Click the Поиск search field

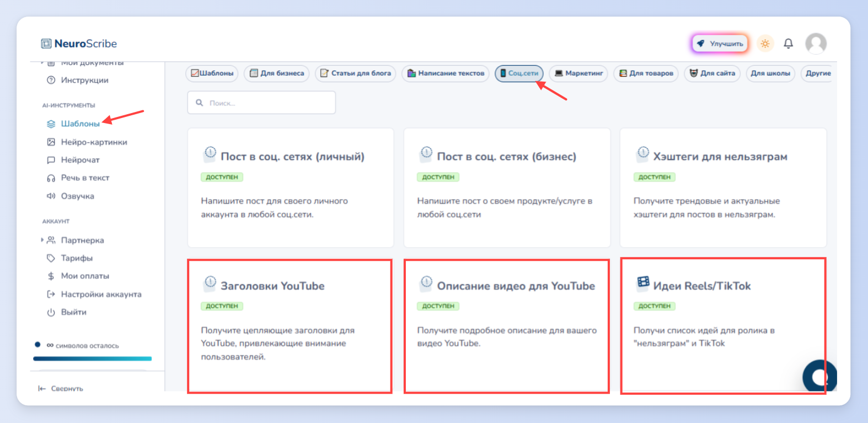[261, 103]
